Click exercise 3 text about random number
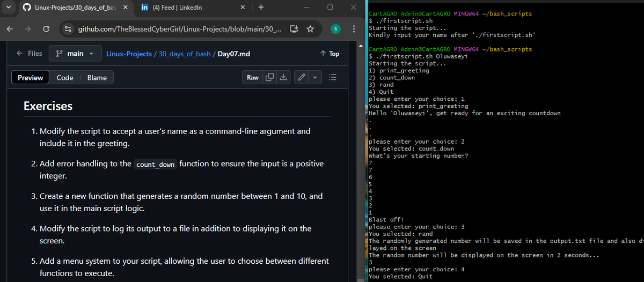The height and width of the screenshot is (282, 644). pos(181,202)
